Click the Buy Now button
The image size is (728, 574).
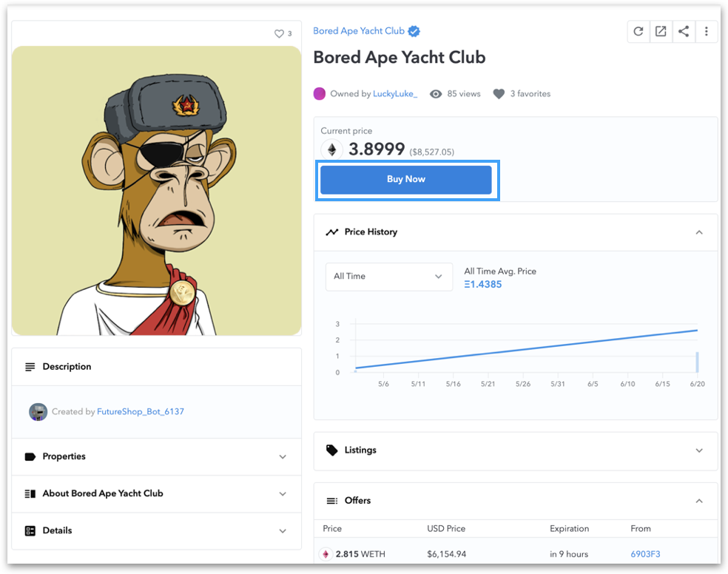click(x=405, y=180)
